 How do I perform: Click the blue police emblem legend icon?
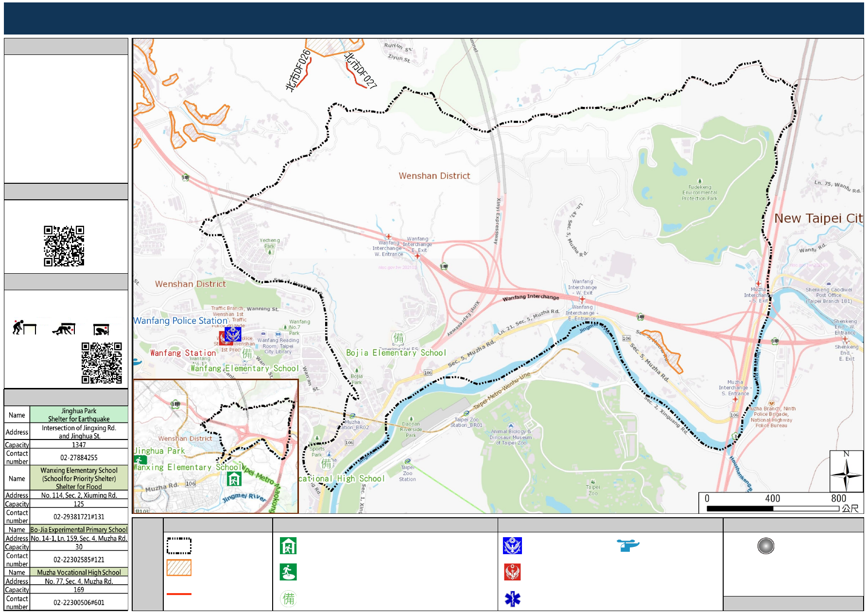pyautogui.click(x=512, y=546)
